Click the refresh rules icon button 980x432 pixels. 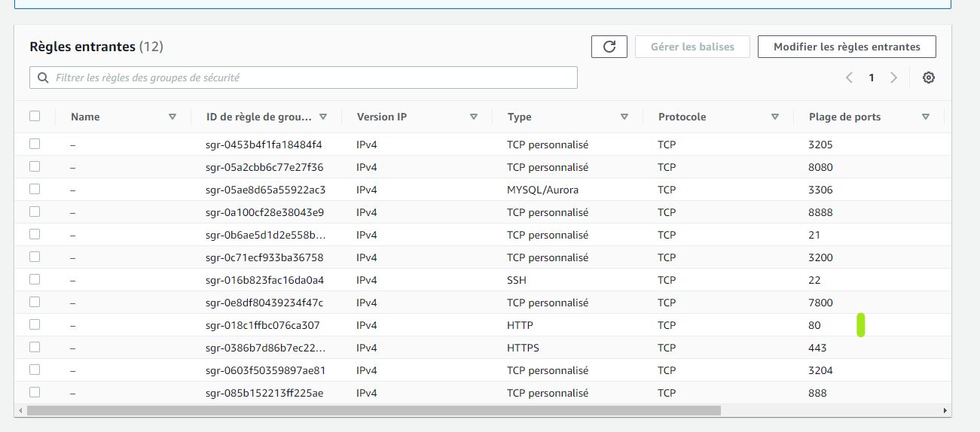tap(609, 47)
